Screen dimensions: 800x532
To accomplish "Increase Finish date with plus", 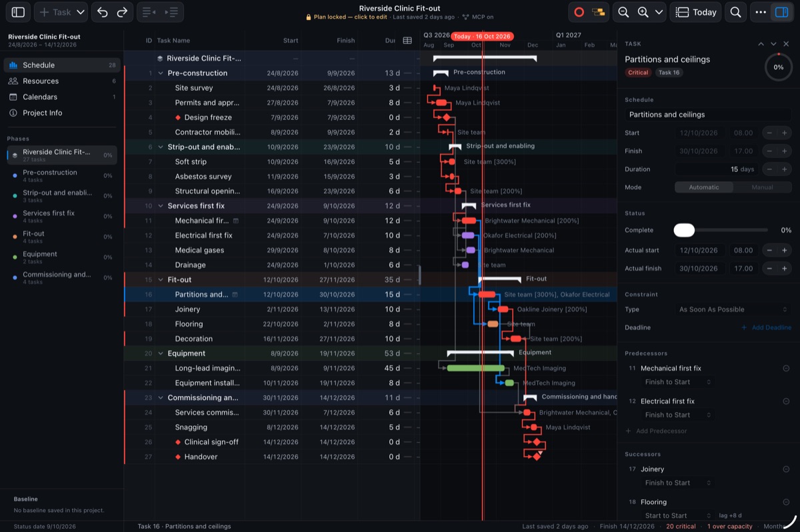I will 784,151.
